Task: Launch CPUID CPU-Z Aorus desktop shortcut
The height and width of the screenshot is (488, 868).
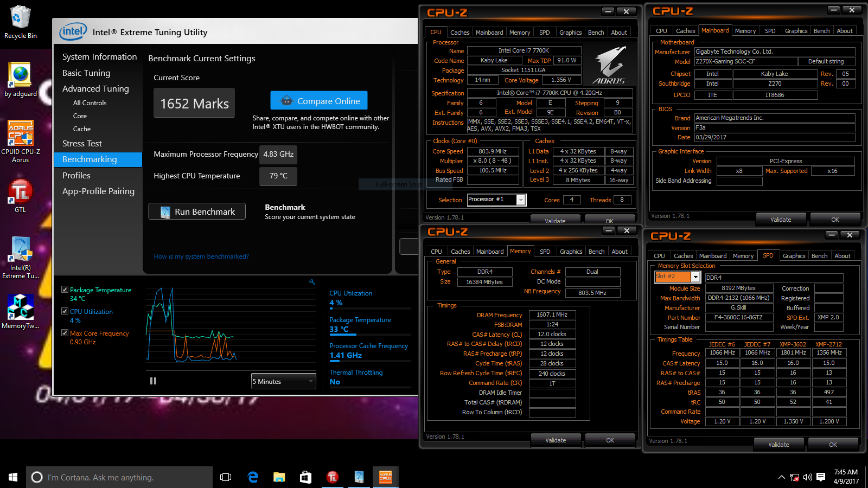Action: point(20,141)
